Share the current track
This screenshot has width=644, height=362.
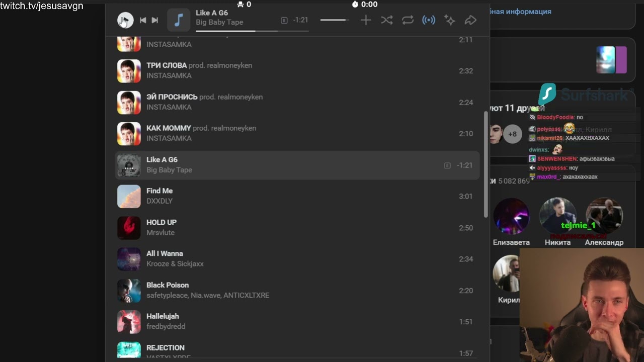470,20
